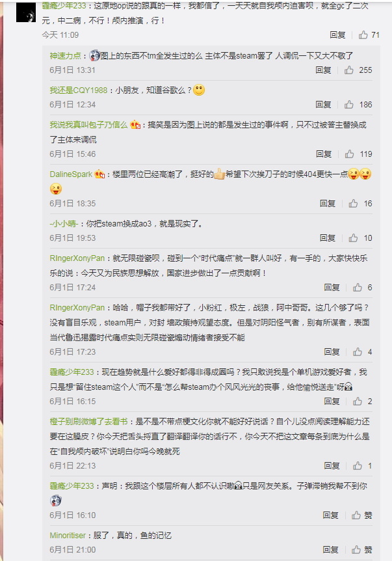This screenshot has width=392, height=561.
Task: Go to -小小晴-'s profile
Action: tap(64, 224)
